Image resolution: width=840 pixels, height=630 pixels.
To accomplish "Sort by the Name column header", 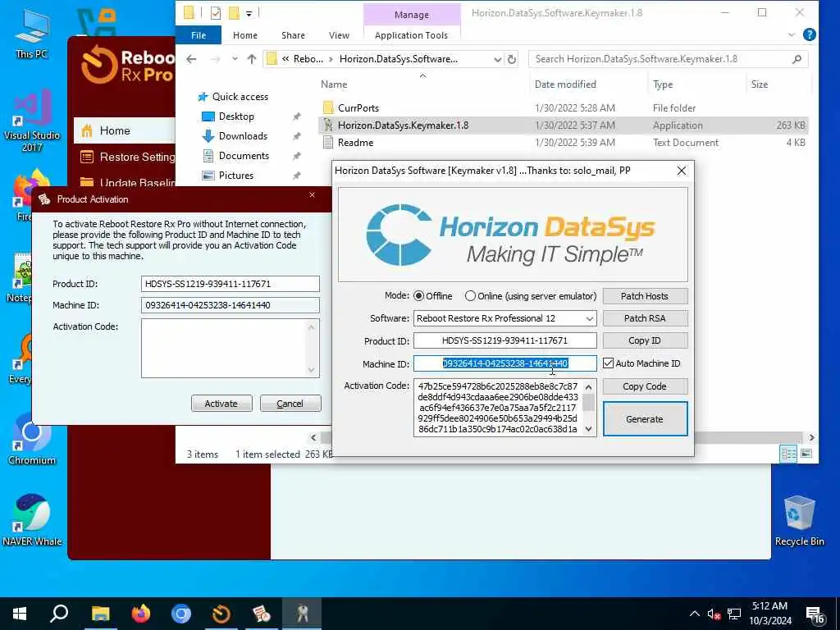I will pos(335,84).
